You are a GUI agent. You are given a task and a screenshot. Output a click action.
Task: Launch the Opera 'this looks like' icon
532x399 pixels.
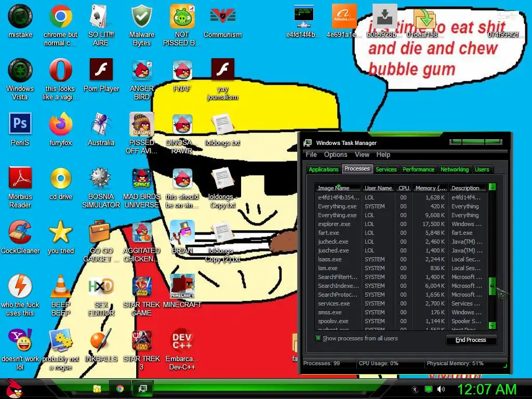60,79
